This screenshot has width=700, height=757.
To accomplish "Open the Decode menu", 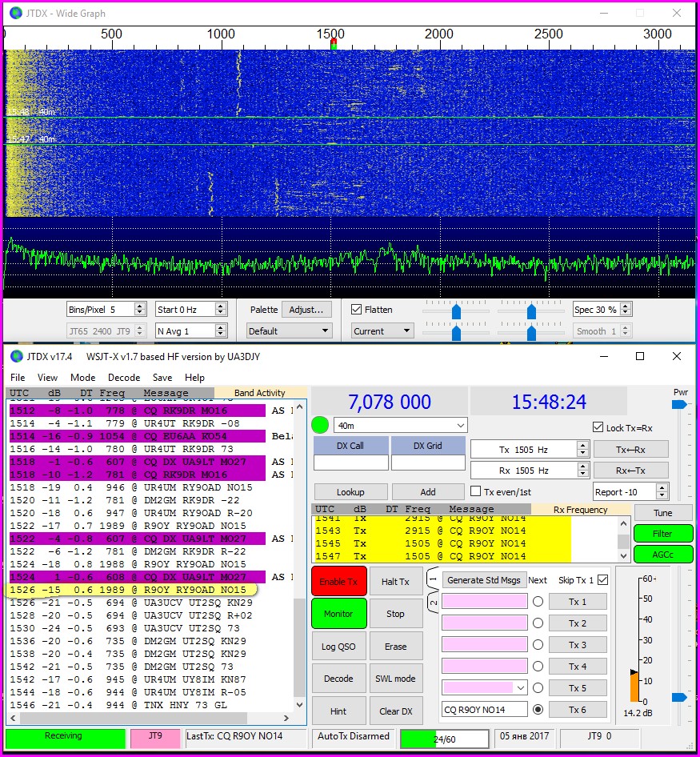I will tap(123, 377).
